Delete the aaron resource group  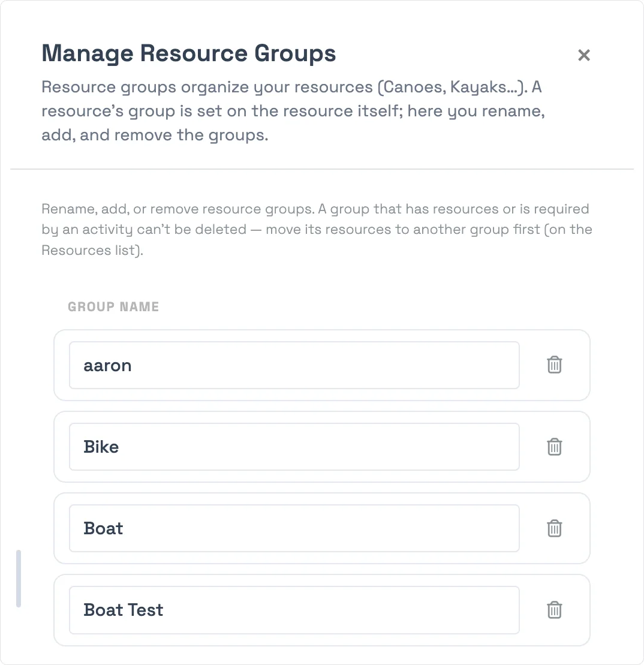pos(554,365)
